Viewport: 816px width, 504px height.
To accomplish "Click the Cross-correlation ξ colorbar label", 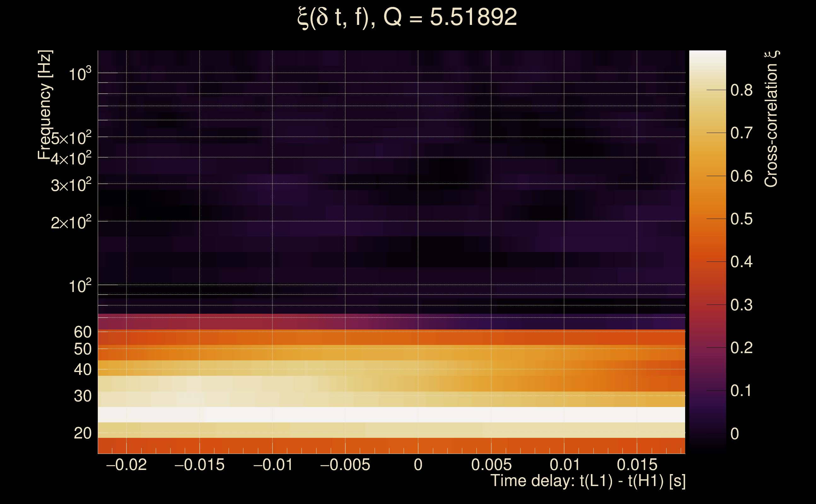I will point(771,119).
